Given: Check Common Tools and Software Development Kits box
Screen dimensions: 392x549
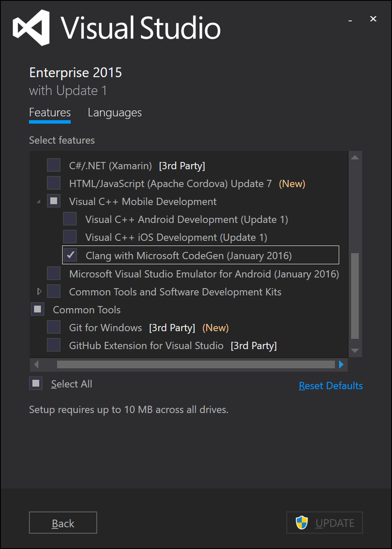Looking at the screenshot, I should [53, 291].
